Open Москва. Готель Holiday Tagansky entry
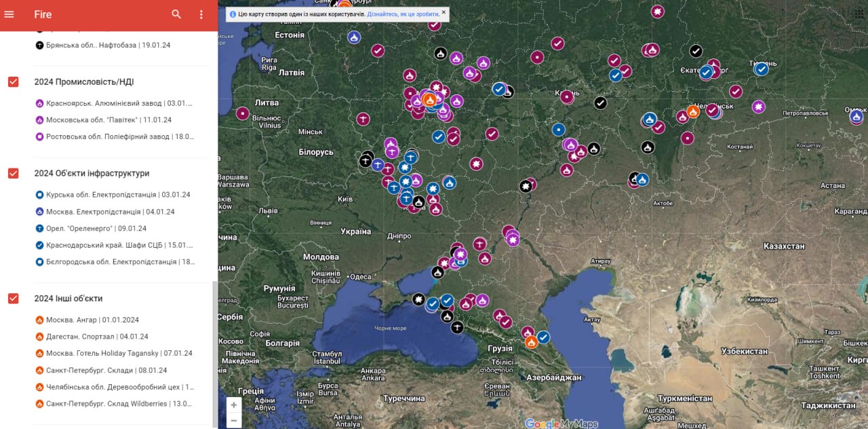Image resolution: width=868 pixels, height=429 pixels. point(119,353)
